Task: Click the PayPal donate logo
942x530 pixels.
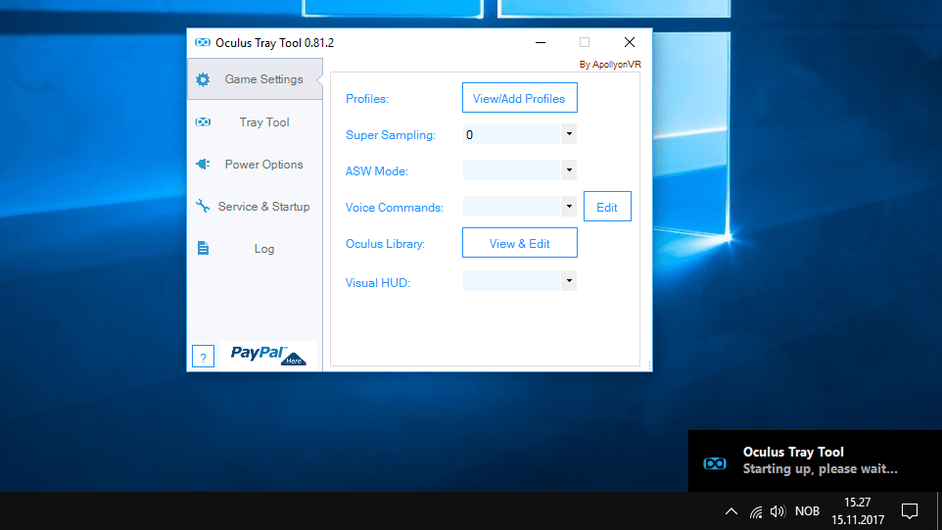Action: coord(268,355)
